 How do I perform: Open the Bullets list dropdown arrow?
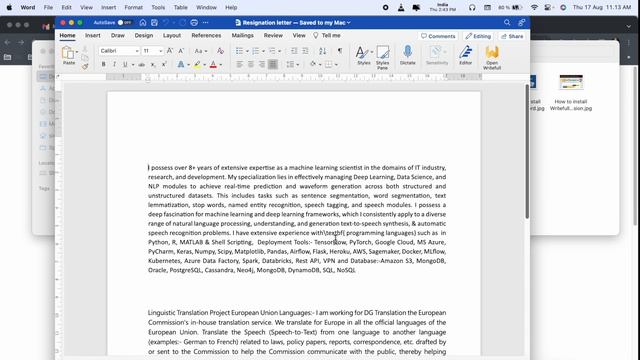pyautogui.click(x=247, y=51)
